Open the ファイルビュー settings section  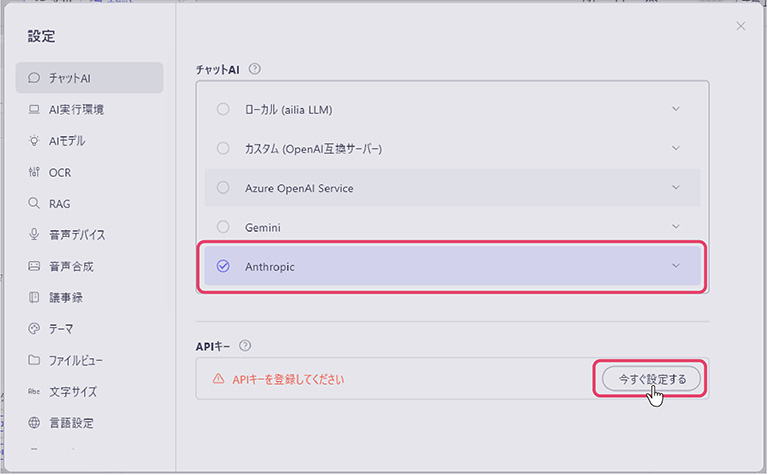pyautogui.click(x=75, y=360)
